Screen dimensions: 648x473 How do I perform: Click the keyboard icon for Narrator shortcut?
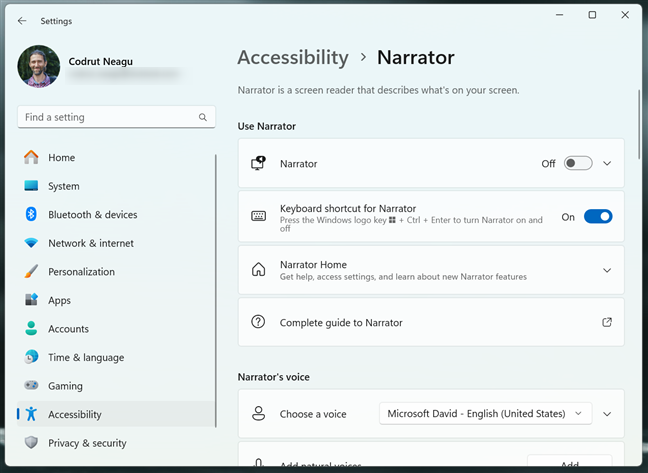click(x=258, y=216)
